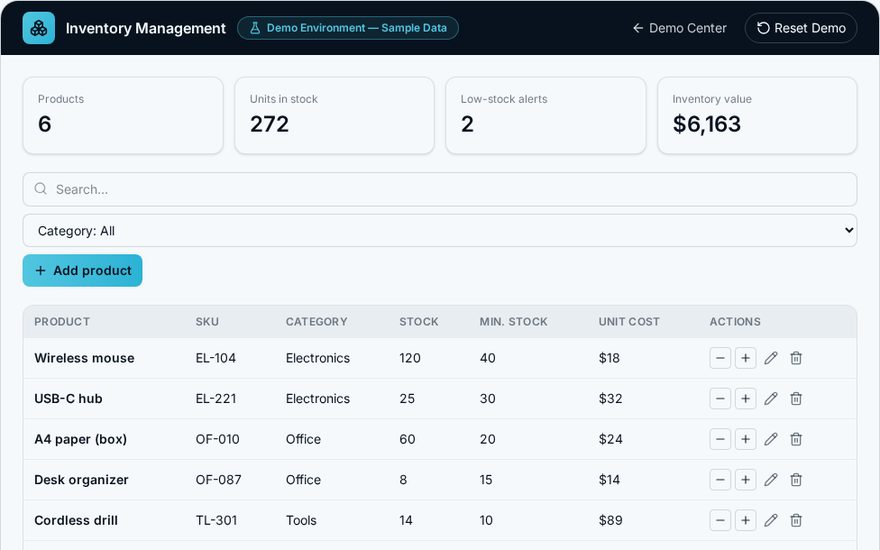Click SKU TL-301
Viewport: 880px width, 550px height.
pyautogui.click(x=216, y=520)
